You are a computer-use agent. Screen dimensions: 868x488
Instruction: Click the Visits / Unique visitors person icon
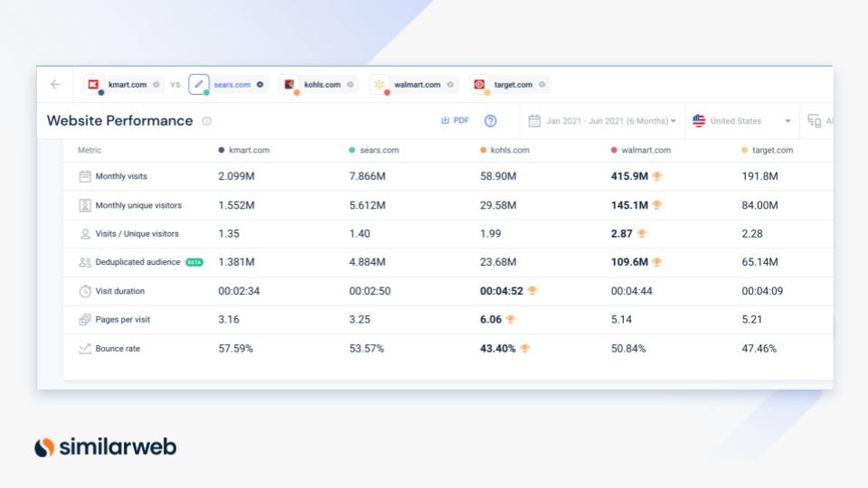click(85, 234)
